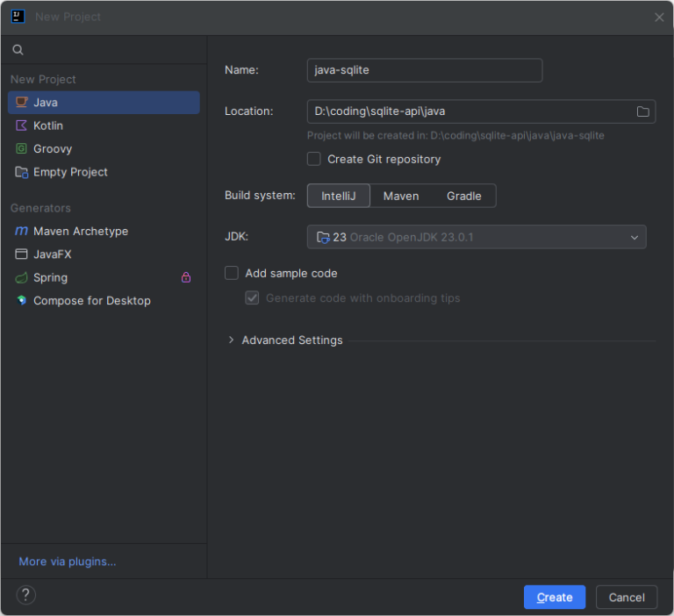Select the Compose for Desktop icon
This screenshot has height=616, width=674.
pos(21,300)
